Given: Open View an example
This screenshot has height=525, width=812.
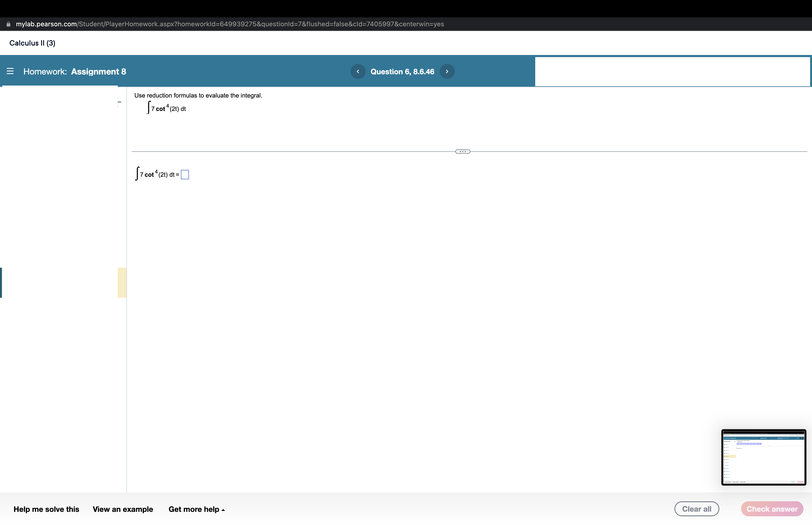Looking at the screenshot, I should (123, 509).
